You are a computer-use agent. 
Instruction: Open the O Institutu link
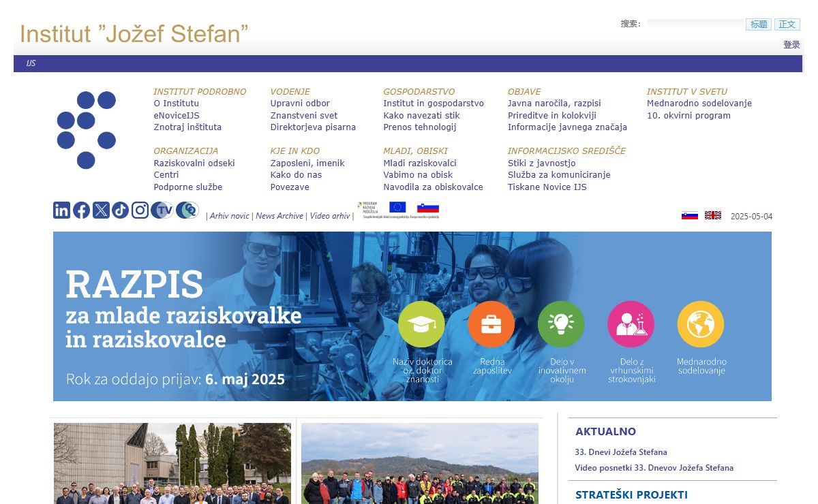pyautogui.click(x=177, y=104)
